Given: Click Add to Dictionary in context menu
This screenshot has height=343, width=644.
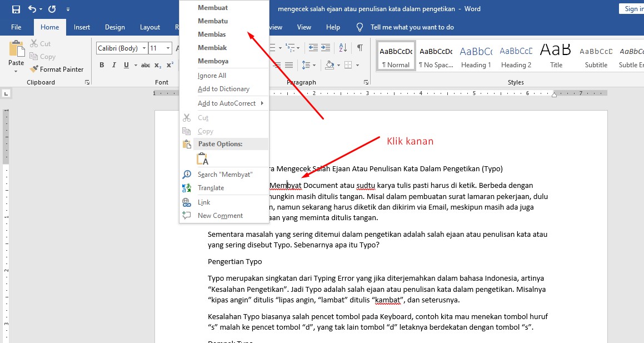Looking at the screenshot, I should (x=223, y=88).
